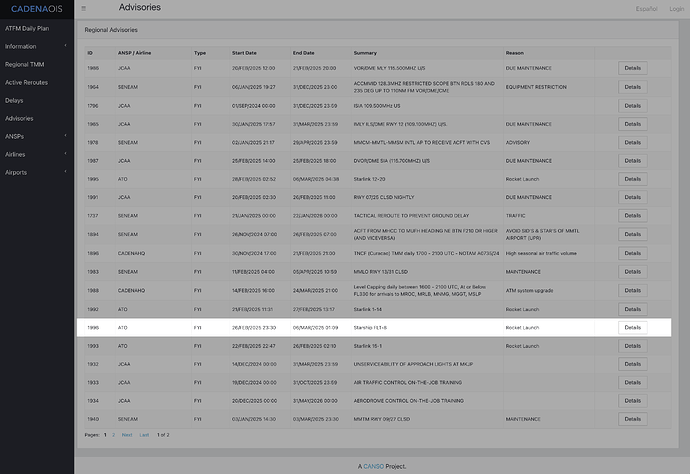The height and width of the screenshot is (474, 690).
Task: Select AIR TRAFFIC CONTROL ON-THE-JOB TRAINING summary
Action: pyautogui.click(x=407, y=382)
